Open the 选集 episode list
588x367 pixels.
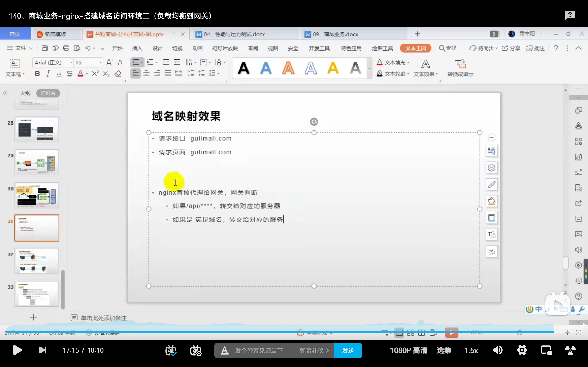point(444,350)
